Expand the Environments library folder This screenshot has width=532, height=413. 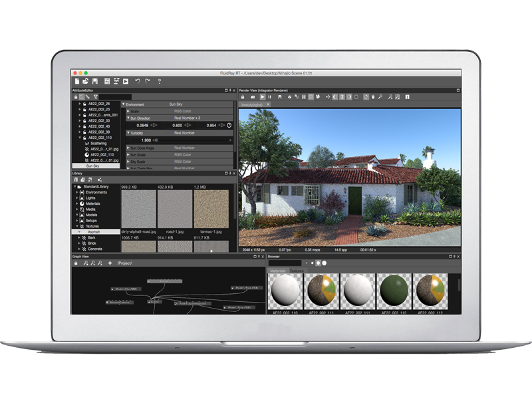[77, 192]
